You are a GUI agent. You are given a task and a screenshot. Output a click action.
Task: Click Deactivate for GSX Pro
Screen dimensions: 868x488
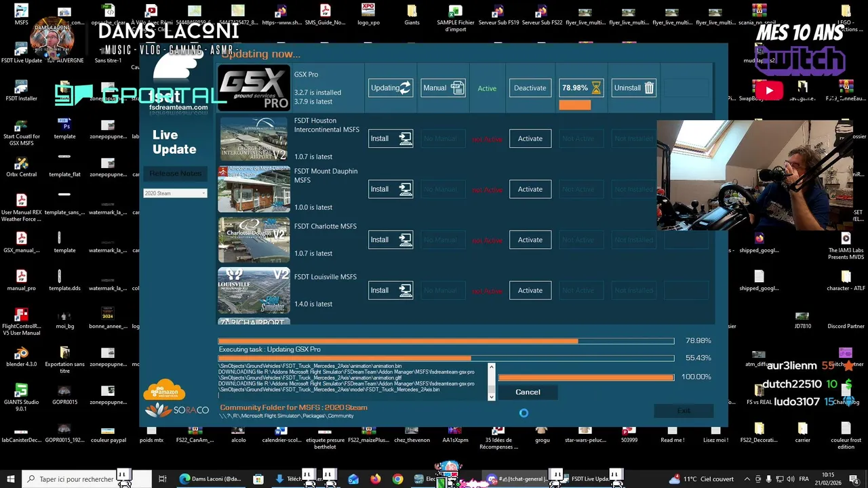tap(530, 88)
